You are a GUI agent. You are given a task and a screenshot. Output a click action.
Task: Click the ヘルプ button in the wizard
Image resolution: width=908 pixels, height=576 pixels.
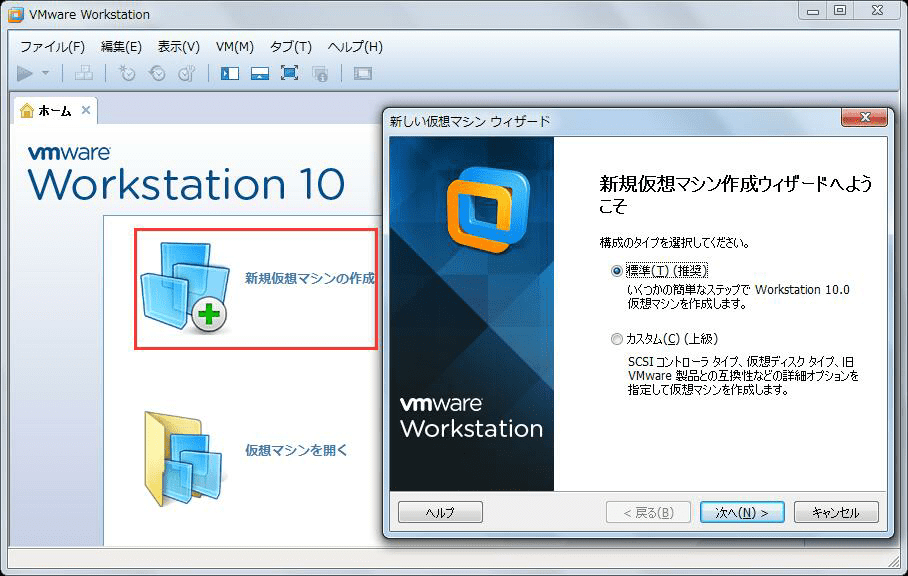click(440, 512)
